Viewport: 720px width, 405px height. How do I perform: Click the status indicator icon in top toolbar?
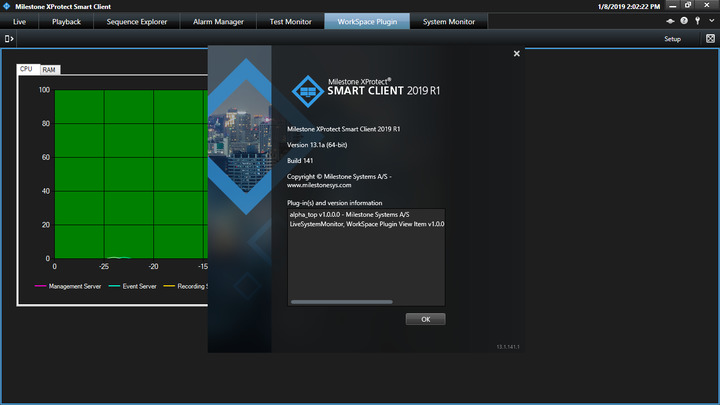(669, 21)
